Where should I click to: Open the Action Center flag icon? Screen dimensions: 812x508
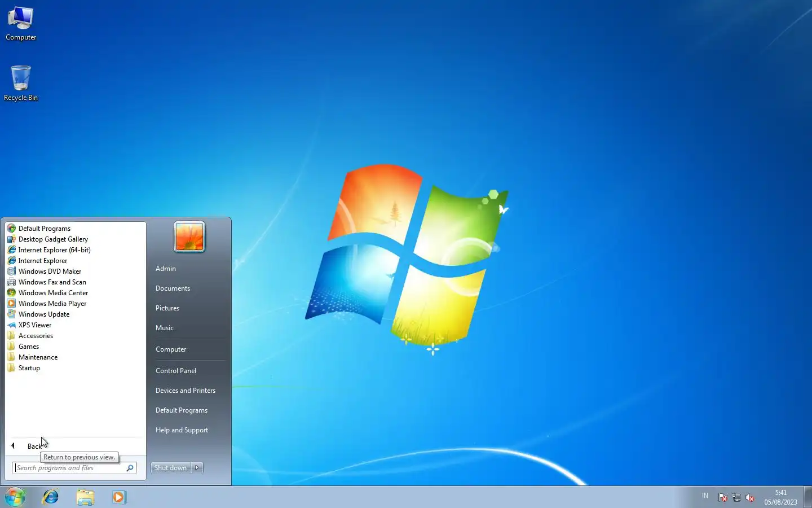click(723, 497)
